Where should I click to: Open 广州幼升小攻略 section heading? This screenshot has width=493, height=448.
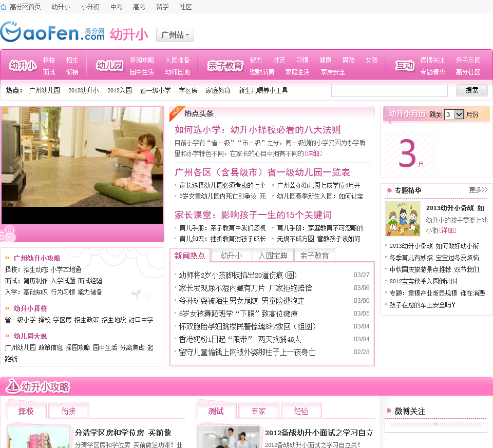click(x=37, y=258)
